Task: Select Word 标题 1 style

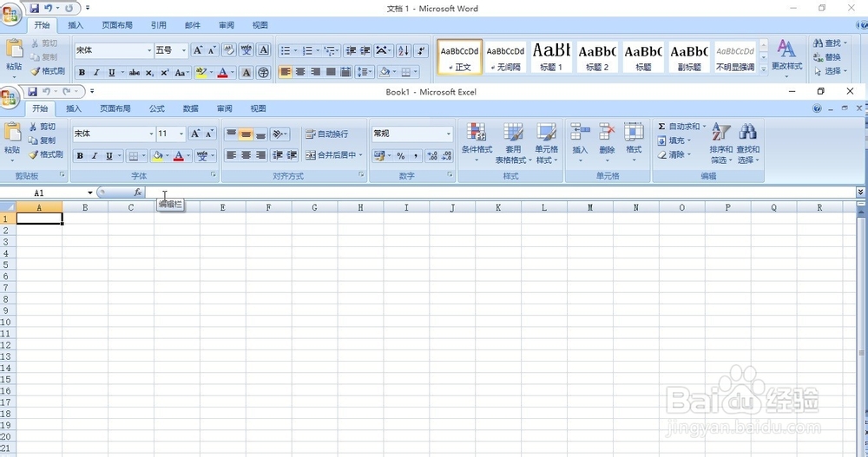Action: [x=551, y=56]
